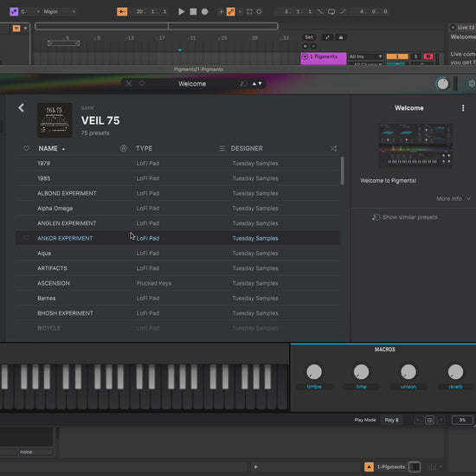
Task: Expand More info section
Action: 453,198
